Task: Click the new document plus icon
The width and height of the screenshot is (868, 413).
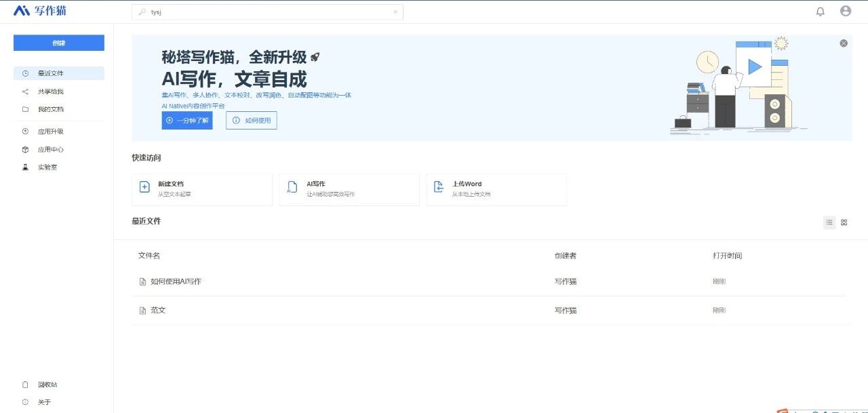Action: tap(144, 187)
